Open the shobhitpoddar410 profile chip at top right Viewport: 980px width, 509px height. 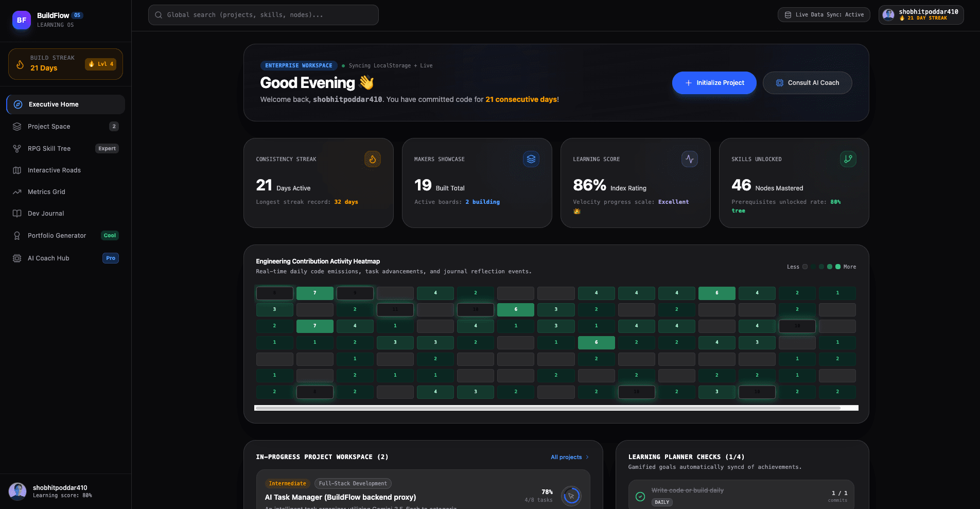pyautogui.click(x=921, y=15)
